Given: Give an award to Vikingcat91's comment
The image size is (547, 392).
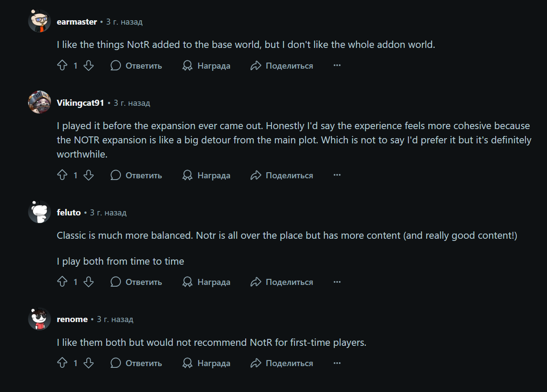Looking at the screenshot, I should click(206, 175).
